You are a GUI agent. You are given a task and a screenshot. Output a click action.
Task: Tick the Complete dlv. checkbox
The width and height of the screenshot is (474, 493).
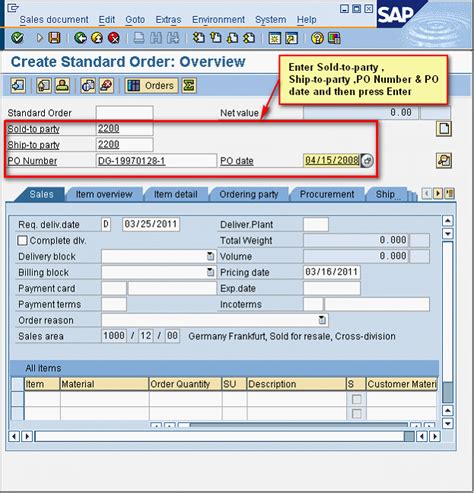(x=22, y=240)
